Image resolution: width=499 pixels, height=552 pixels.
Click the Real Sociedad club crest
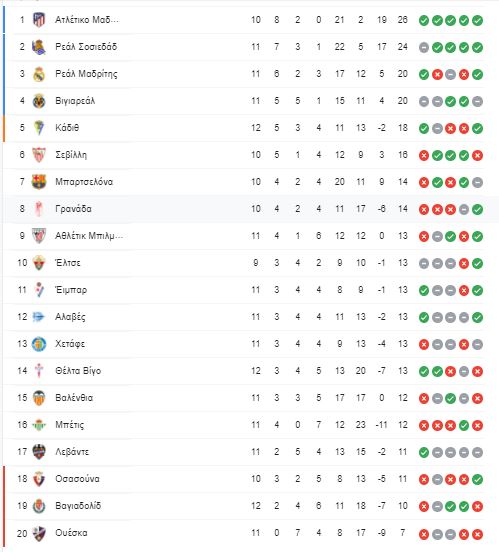[39, 47]
